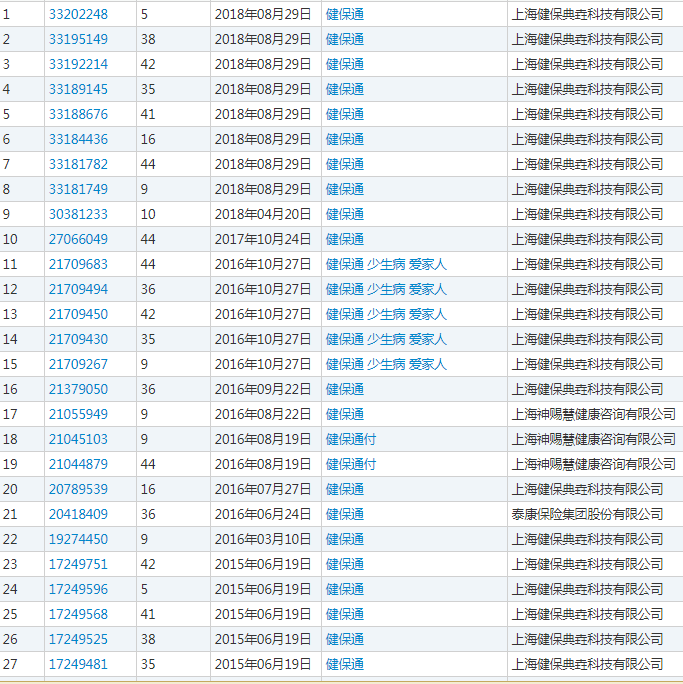This screenshot has height=684, width=683.
Task: Click the 健保通付 trademark in row 18
Action: pyautogui.click(x=350, y=439)
